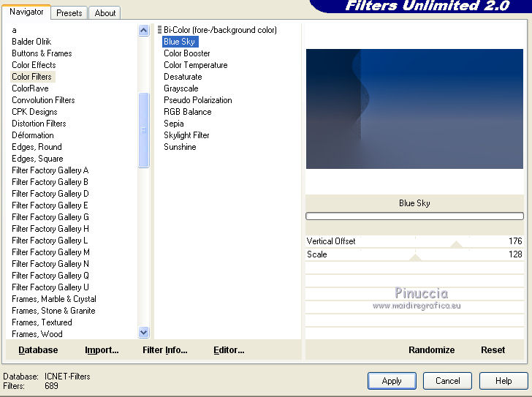Select Filter Factory Gallery H
This screenshot has height=397, width=532.
click(x=50, y=229)
